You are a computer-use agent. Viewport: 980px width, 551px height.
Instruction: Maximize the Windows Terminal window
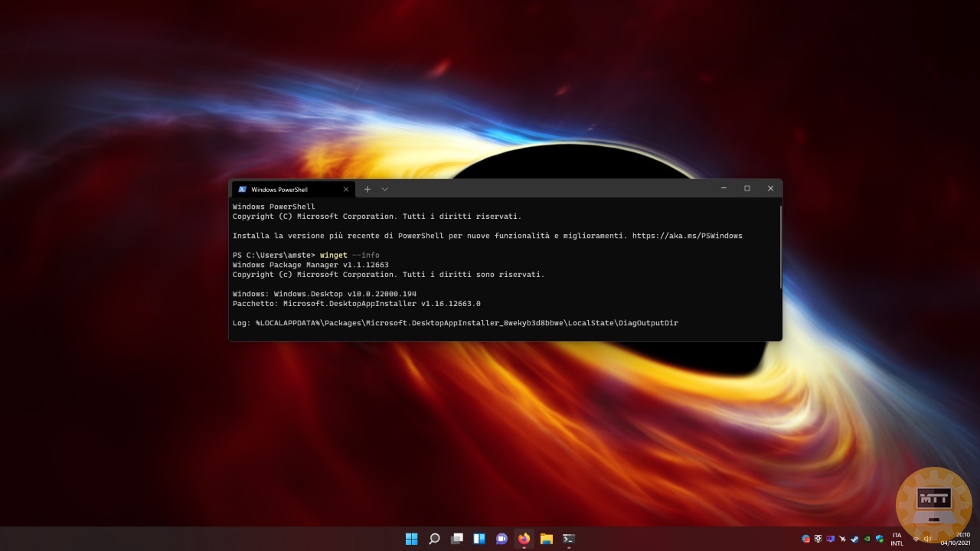tap(747, 188)
